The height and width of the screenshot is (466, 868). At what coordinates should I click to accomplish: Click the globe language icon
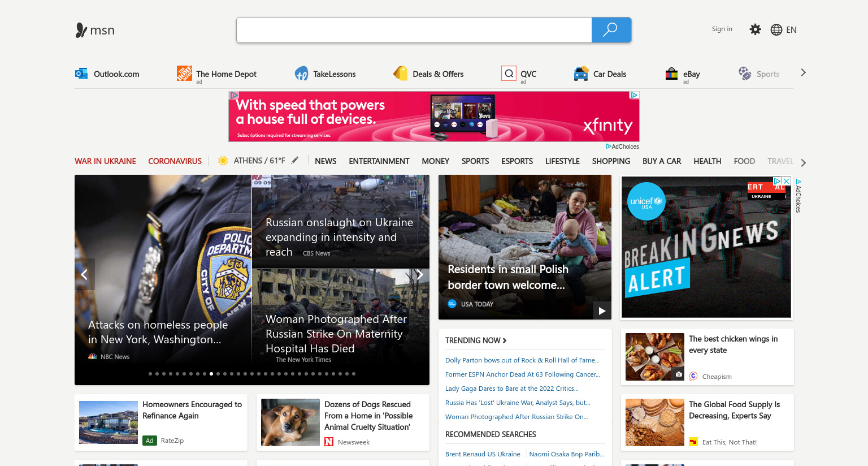point(776,30)
